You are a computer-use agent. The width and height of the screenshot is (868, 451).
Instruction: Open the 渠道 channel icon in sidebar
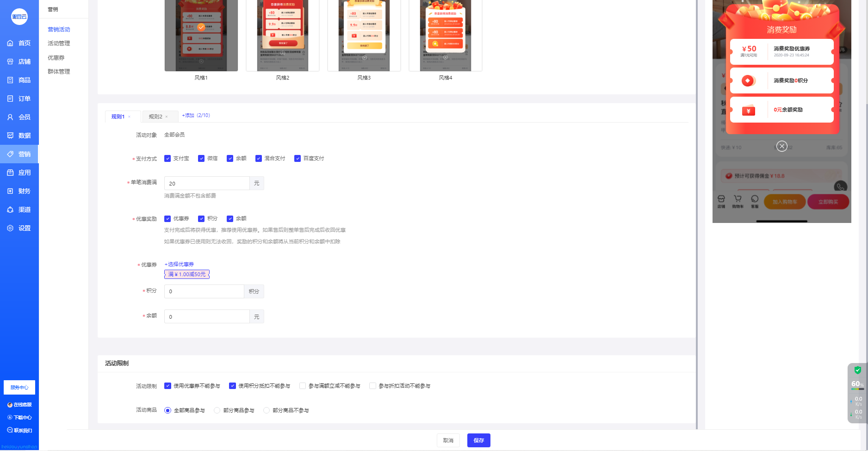click(10, 210)
